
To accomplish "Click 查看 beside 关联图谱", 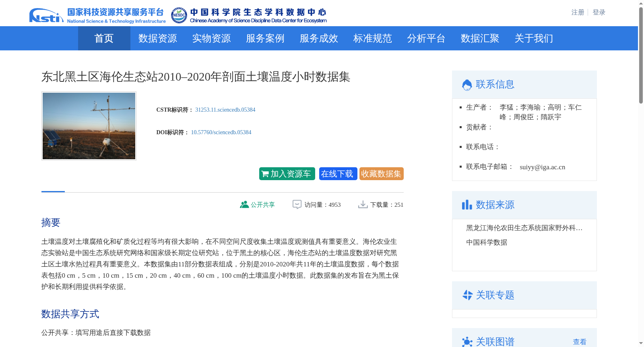I will (580, 342).
